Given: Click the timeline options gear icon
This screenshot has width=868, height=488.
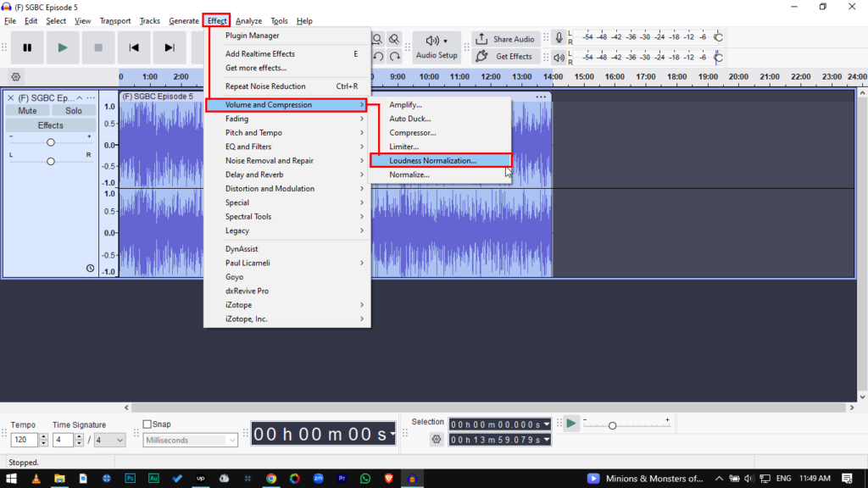Looking at the screenshot, I should tap(15, 76).
